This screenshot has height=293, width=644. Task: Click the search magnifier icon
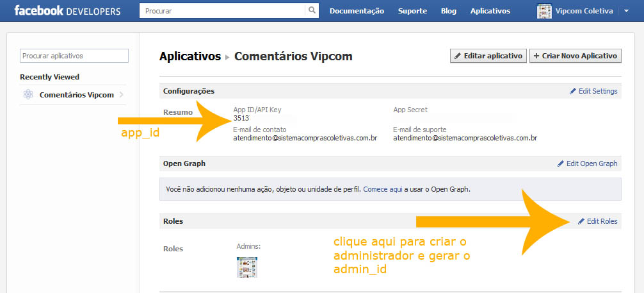(x=312, y=11)
